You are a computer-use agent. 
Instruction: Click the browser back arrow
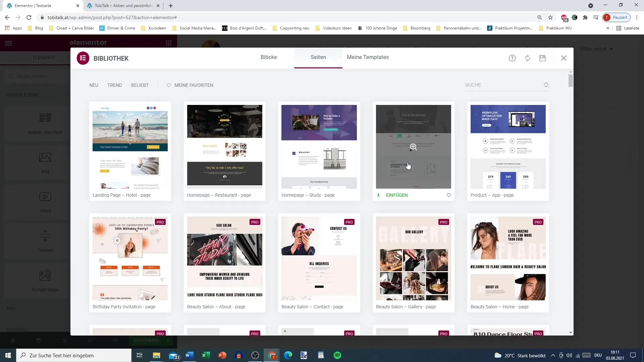(7, 17)
